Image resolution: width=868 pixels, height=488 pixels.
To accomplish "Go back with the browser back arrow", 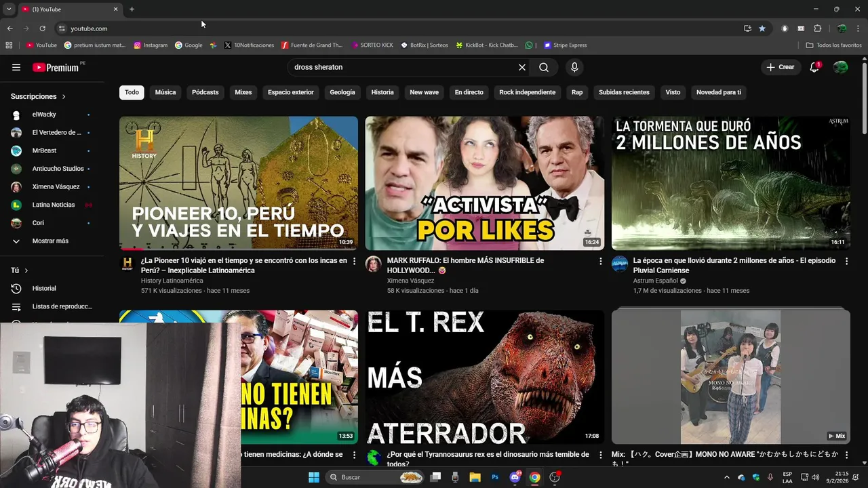I will click(9, 28).
